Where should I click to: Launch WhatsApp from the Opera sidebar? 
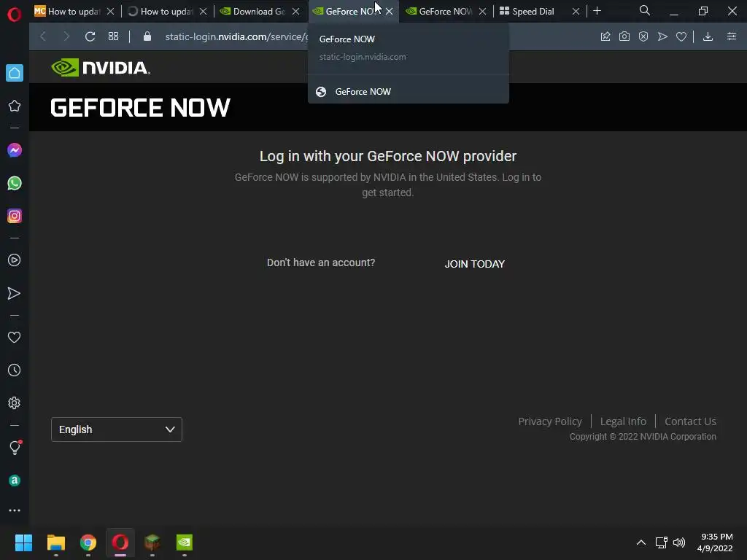pyautogui.click(x=15, y=183)
